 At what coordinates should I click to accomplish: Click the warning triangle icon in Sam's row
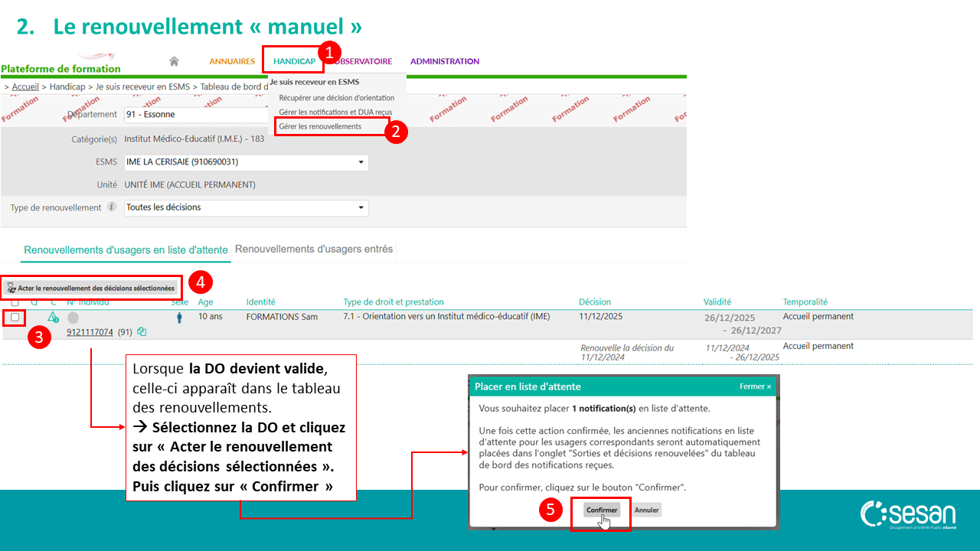pyautogui.click(x=53, y=317)
